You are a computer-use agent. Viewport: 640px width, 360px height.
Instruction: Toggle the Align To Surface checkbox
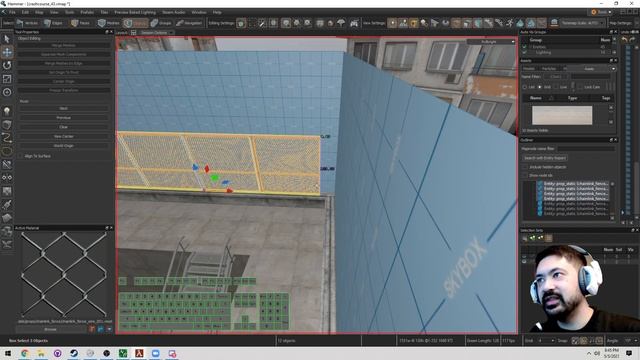pos(20,156)
